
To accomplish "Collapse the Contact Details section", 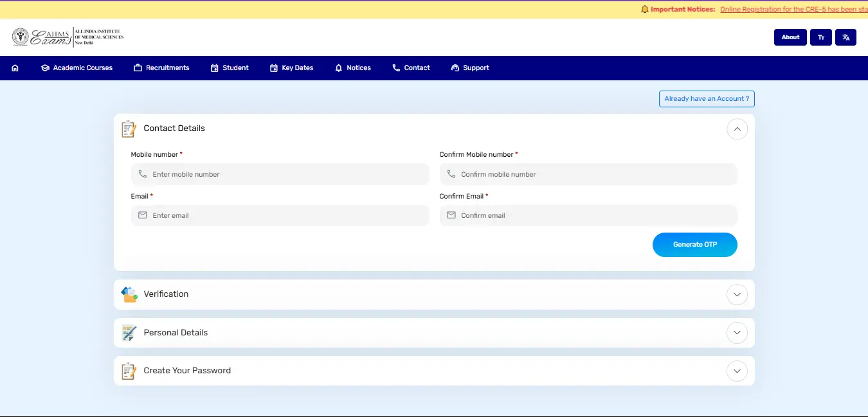I will click(737, 129).
